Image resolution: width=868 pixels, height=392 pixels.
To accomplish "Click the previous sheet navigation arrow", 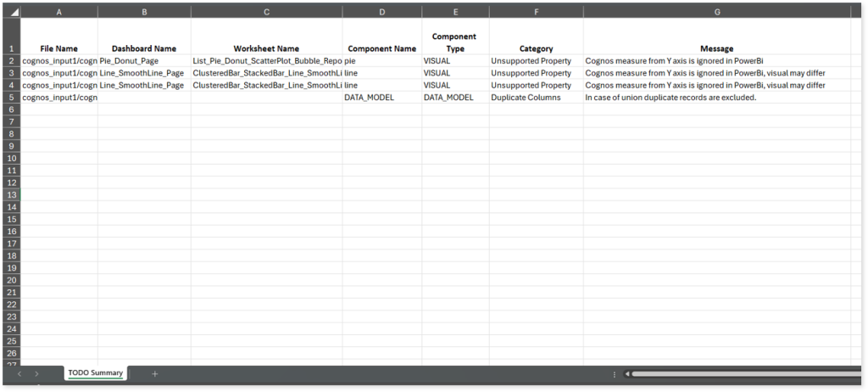I will pyautogui.click(x=19, y=373).
